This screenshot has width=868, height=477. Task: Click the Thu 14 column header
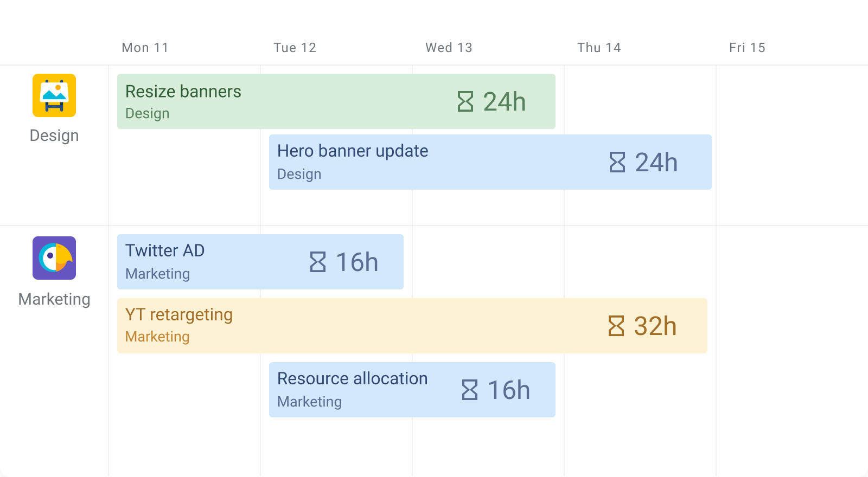coord(599,48)
